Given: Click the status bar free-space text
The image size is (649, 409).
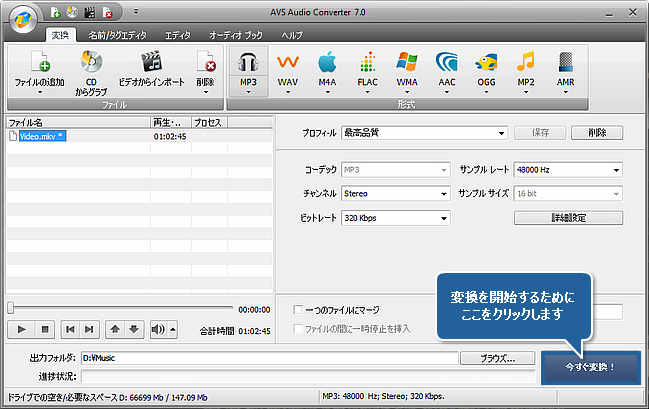Looking at the screenshot, I should (108, 397).
